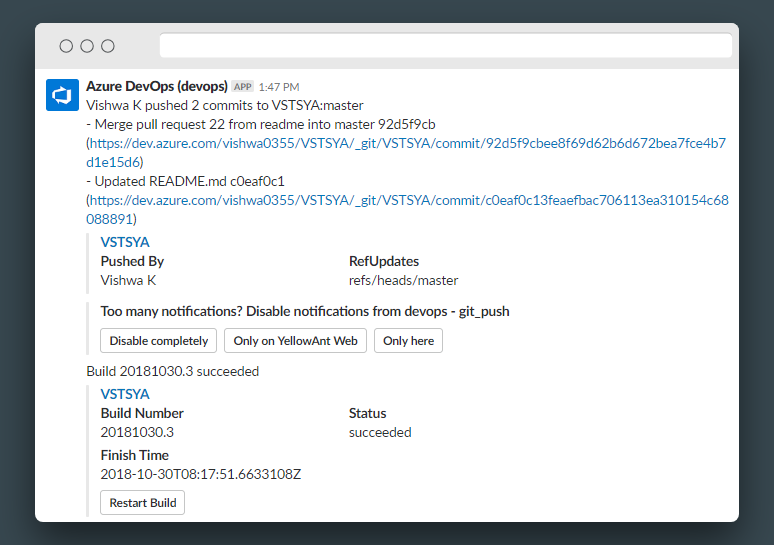Image resolution: width=774 pixels, height=545 pixels.
Task: Click 'Build 20181030.3 succeeded' message text
Action: (172, 371)
